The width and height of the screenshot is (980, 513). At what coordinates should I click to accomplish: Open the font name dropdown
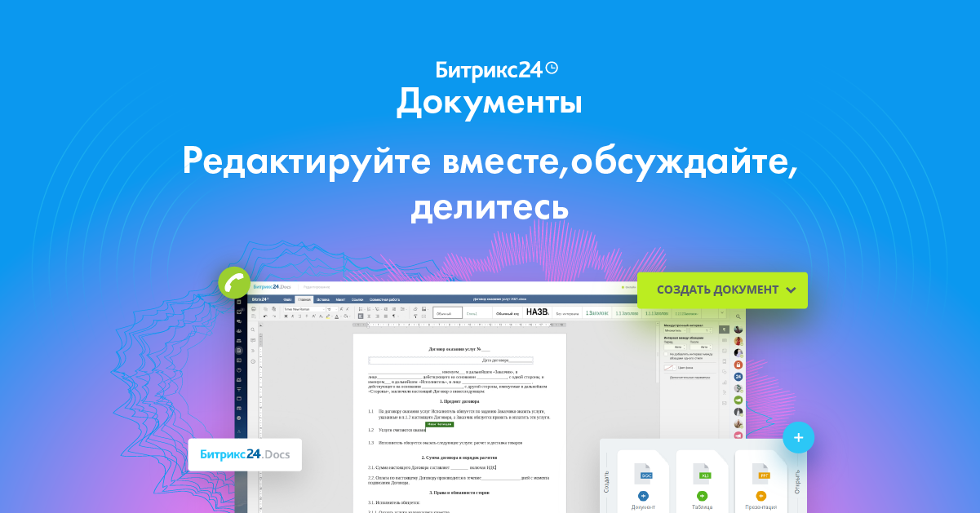coord(304,309)
